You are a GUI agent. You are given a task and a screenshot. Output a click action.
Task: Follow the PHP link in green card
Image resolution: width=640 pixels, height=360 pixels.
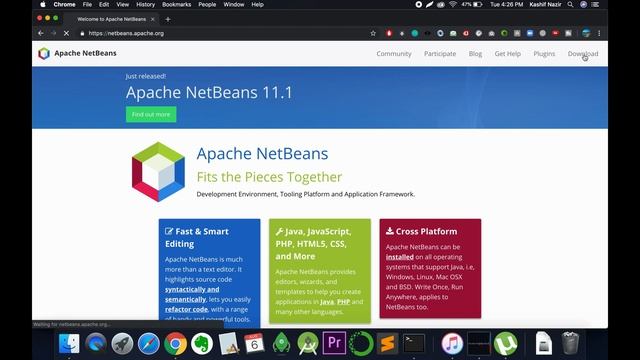pyautogui.click(x=343, y=302)
